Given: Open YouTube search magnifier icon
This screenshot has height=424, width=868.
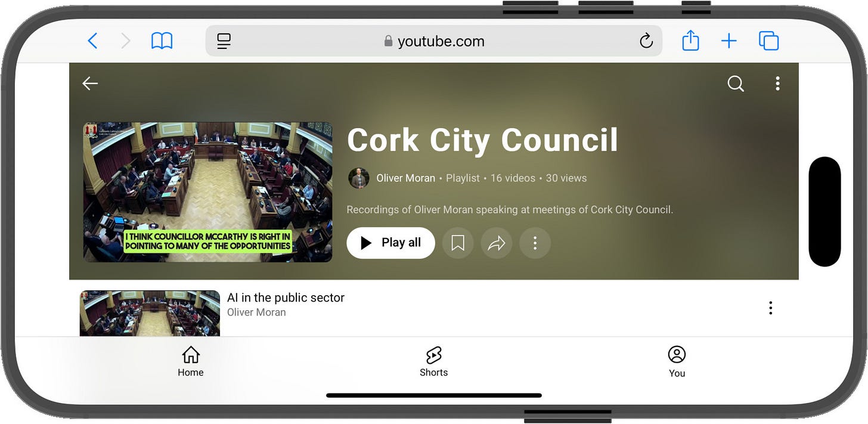Looking at the screenshot, I should tap(736, 83).
